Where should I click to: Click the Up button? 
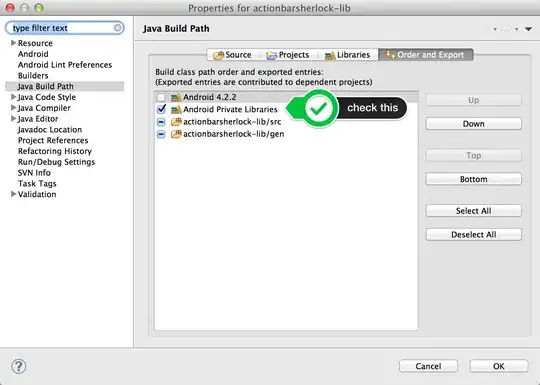pos(474,100)
